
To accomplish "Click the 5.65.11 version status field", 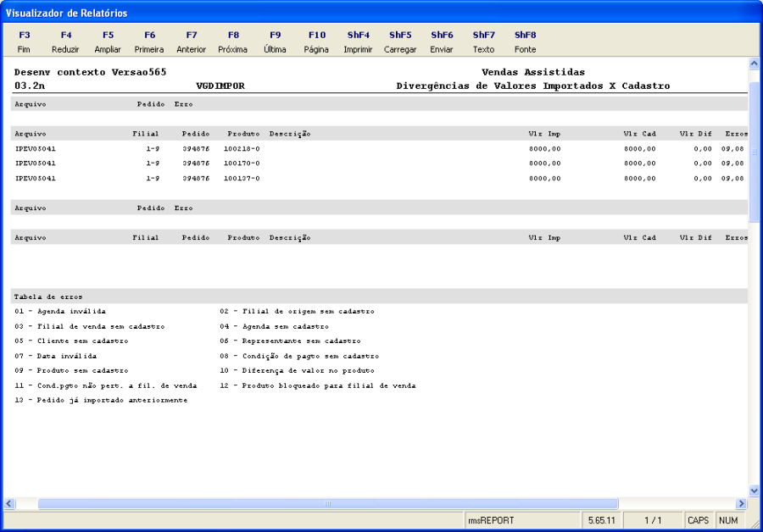I will click(602, 520).
